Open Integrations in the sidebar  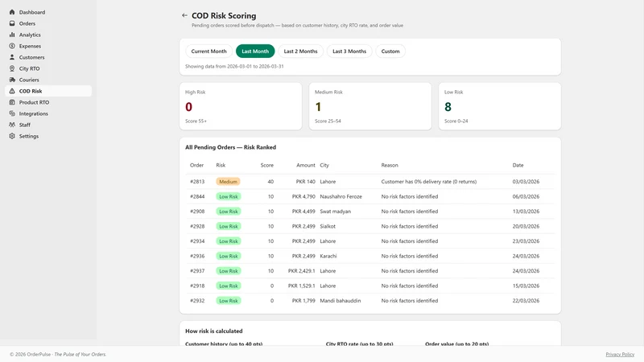48,113
